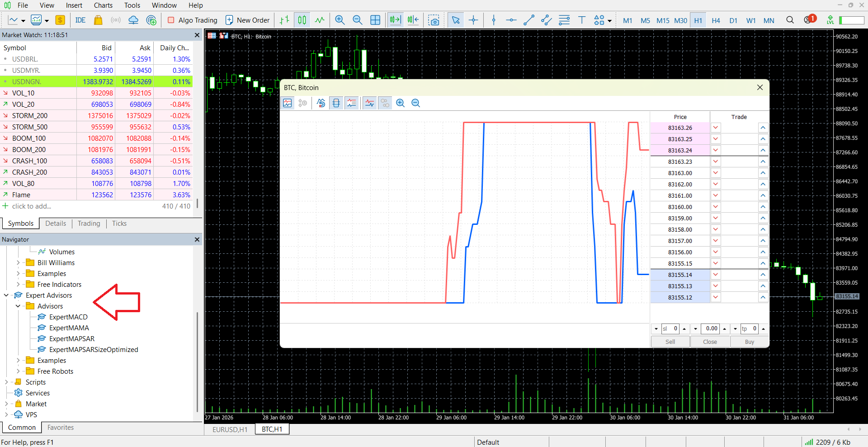Click the tile windows grid icon
This screenshot has height=447, width=868.
(x=375, y=20)
